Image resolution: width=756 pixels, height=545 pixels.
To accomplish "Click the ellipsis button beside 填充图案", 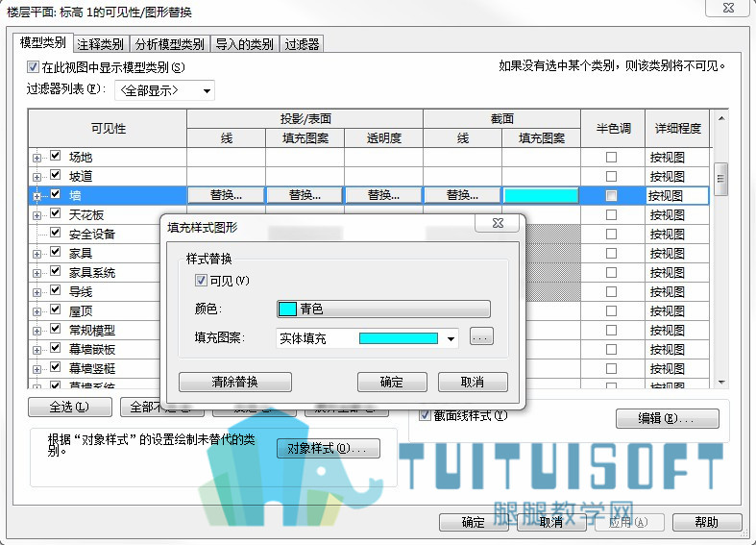I will (481, 336).
